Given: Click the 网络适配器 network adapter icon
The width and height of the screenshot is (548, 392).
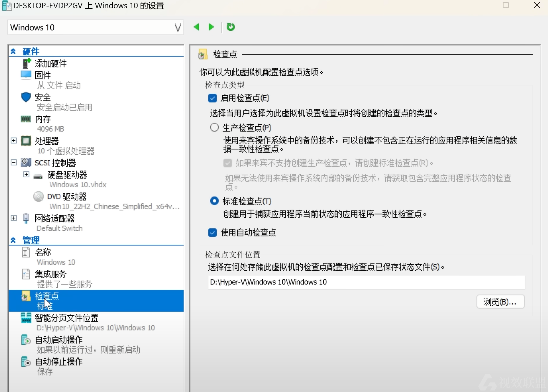Looking at the screenshot, I should (x=26, y=218).
